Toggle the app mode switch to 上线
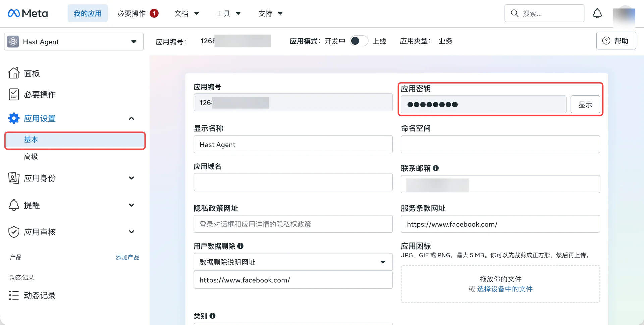 coord(359,41)
